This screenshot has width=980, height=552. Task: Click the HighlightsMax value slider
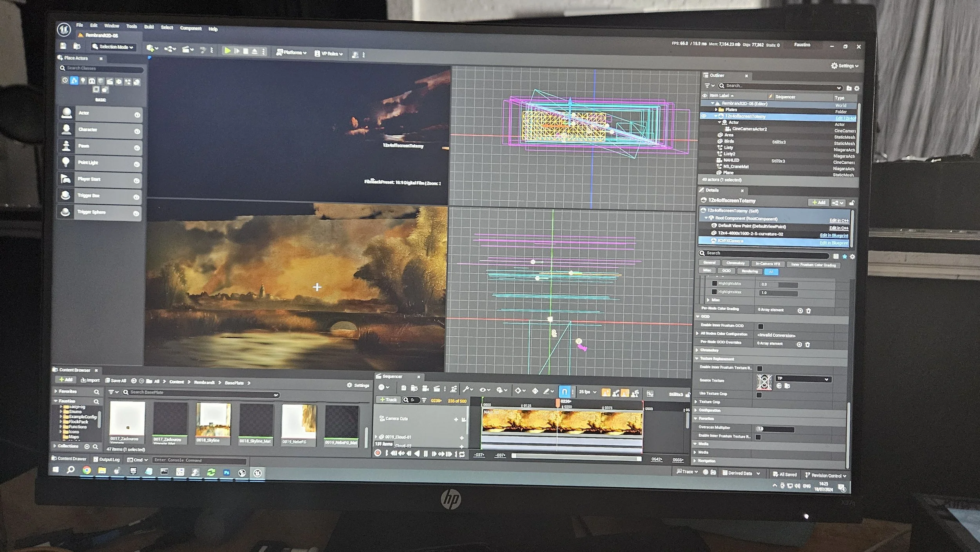coord(779,293)
